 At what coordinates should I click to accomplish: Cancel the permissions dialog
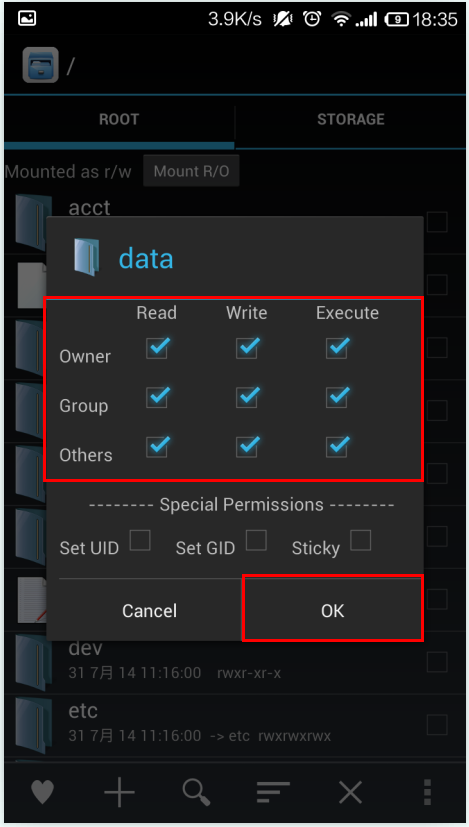[x=150, y=610]
